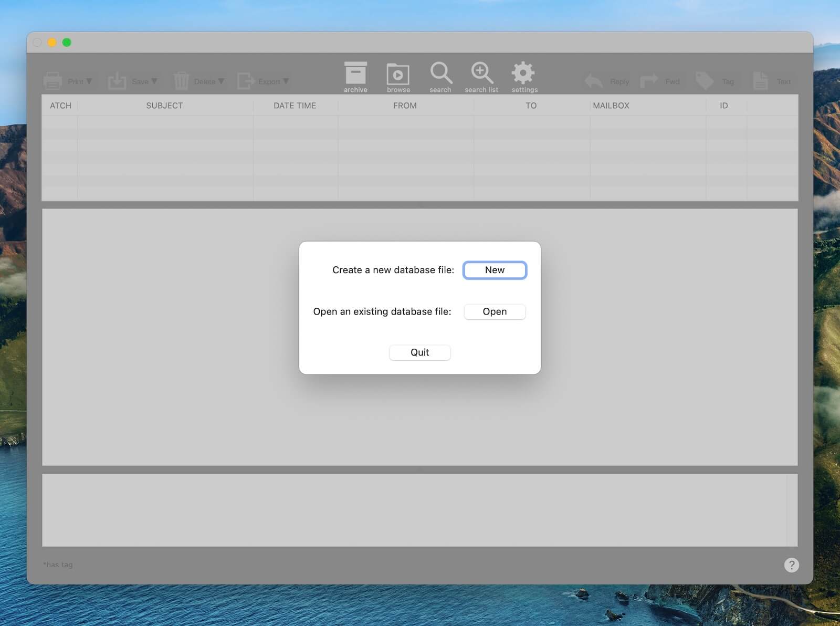This screenshot has height=626, width=840.
Task: Click the yellow minimize window button
Action: coord(52,43)
